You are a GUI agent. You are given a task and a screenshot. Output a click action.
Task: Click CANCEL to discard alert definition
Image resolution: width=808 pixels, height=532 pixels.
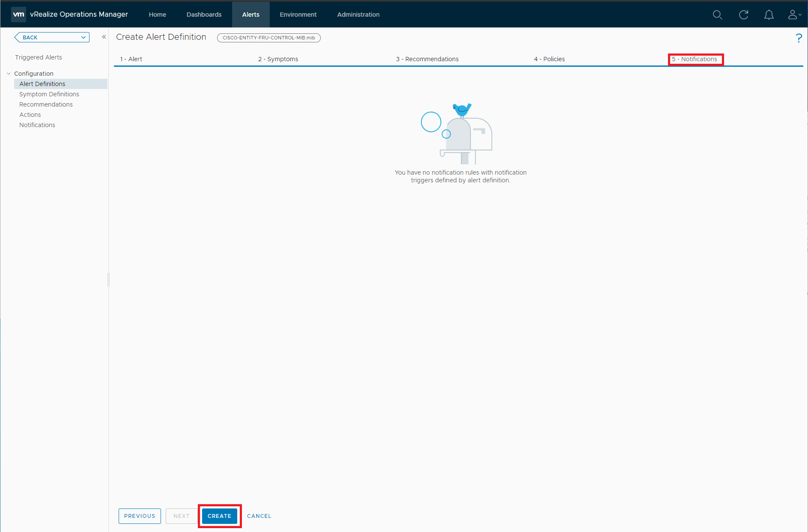tap(259, 516)
